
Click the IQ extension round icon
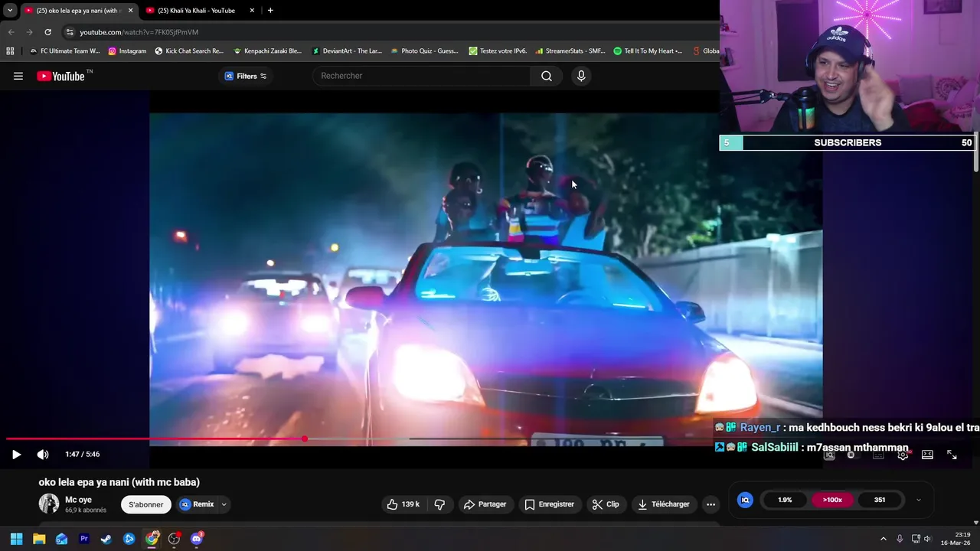pyautogui.click(x=745, y=500)
